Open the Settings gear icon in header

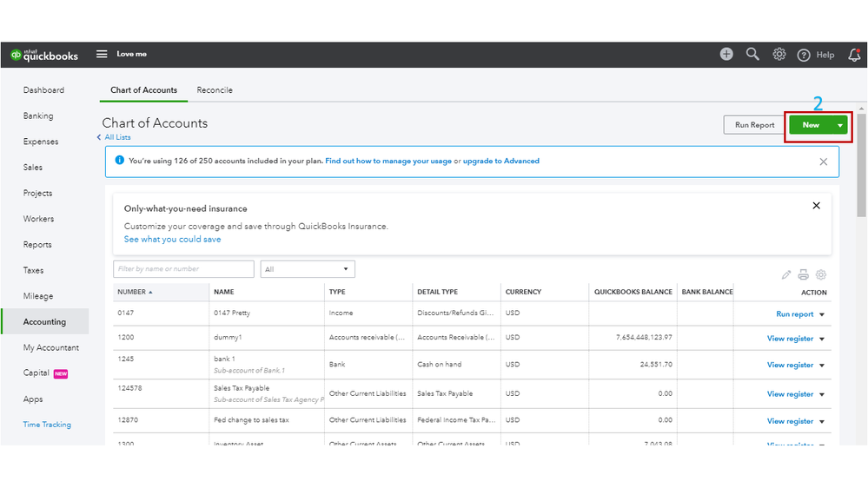click(779, 54)
